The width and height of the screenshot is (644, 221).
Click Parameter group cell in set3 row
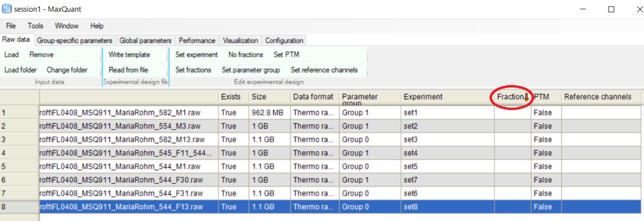tap(369, 139)
